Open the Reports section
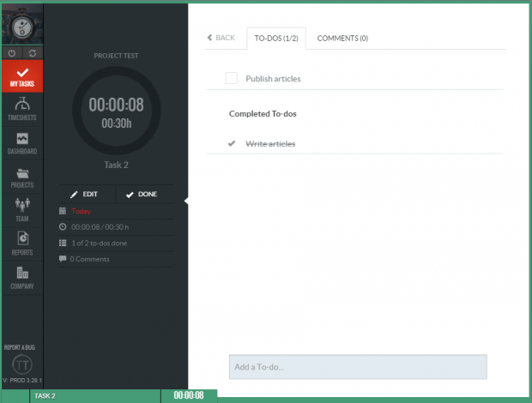The height and width of the screenshot is (403, 532). [22, 244]
